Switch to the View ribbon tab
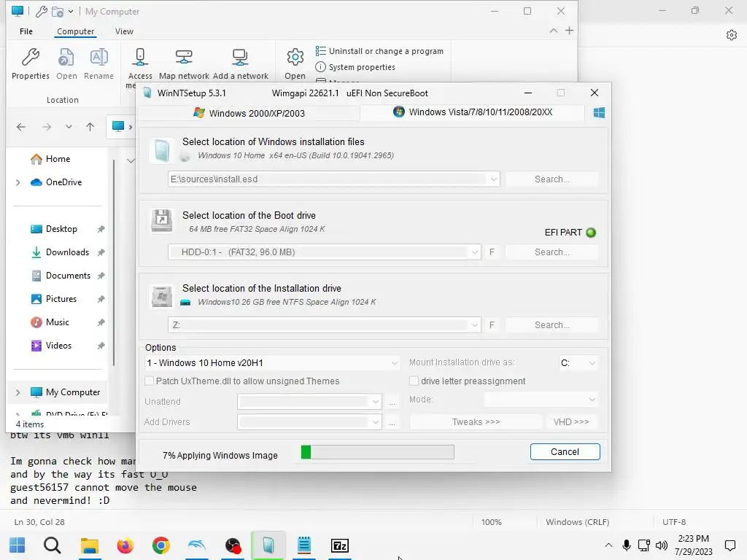The height and width of the screenshot is (560, 747). (x=124, y=31)
